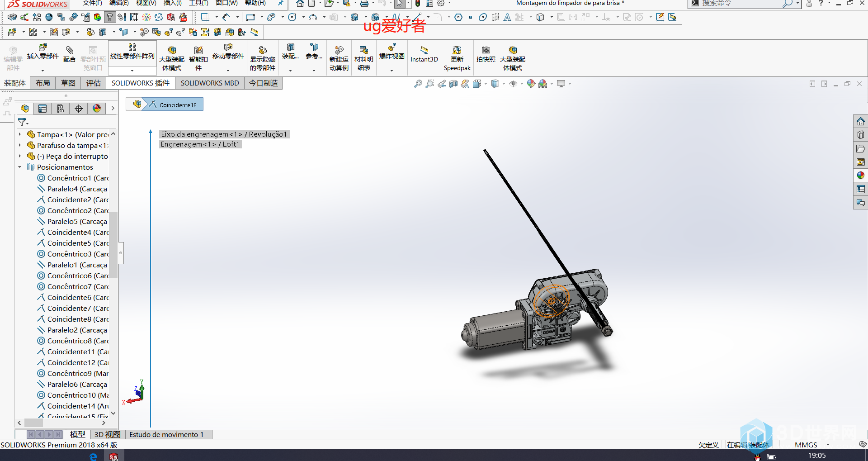Open Insert Components dropdown arrow

43,71
